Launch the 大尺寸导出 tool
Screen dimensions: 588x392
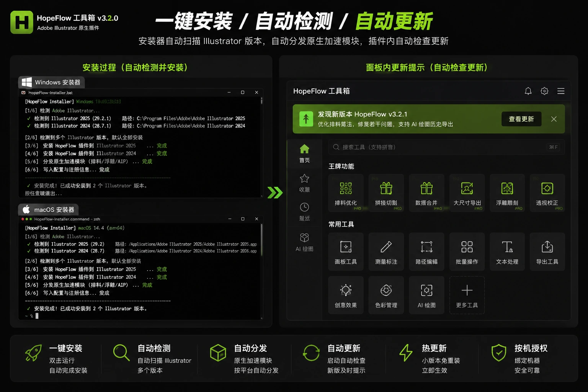coord(467,193)
